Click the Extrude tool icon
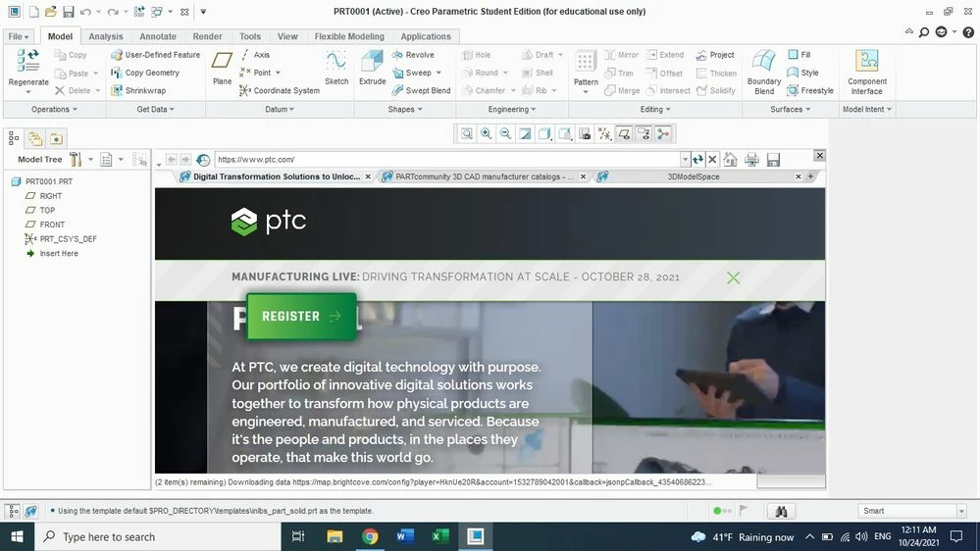980x551 pixels. (373, 61)
